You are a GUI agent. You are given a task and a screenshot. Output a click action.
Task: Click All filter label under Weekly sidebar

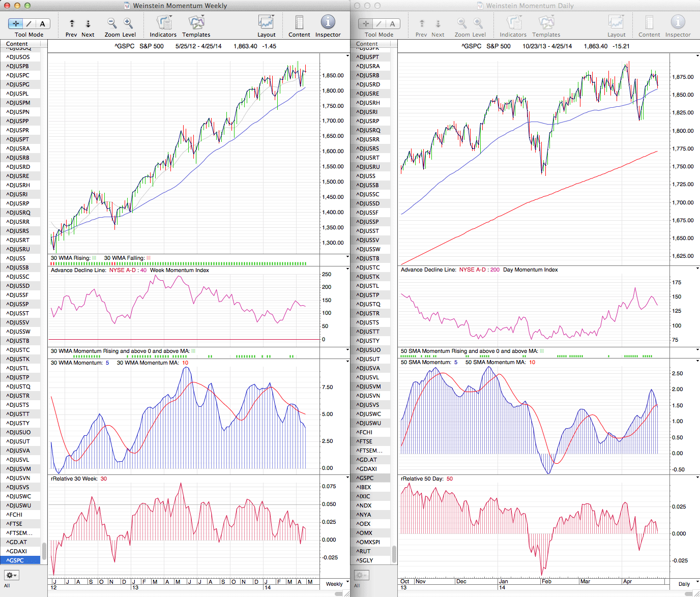coord(7,586)
